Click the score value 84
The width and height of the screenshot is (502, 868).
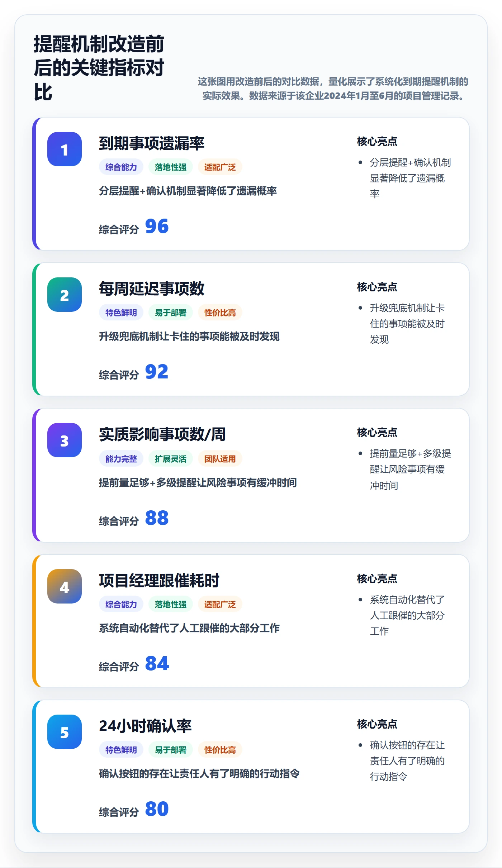click(157, 664)
